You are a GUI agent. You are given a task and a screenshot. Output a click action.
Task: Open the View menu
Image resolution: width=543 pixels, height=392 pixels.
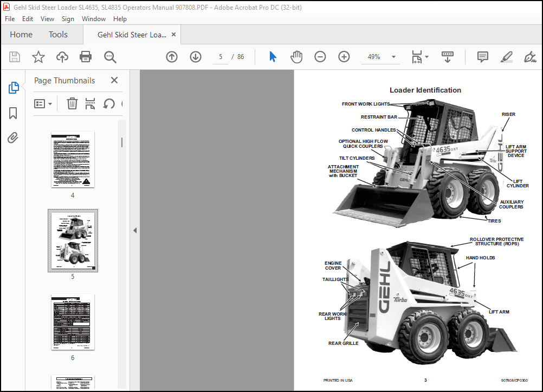tap(47, 19)
